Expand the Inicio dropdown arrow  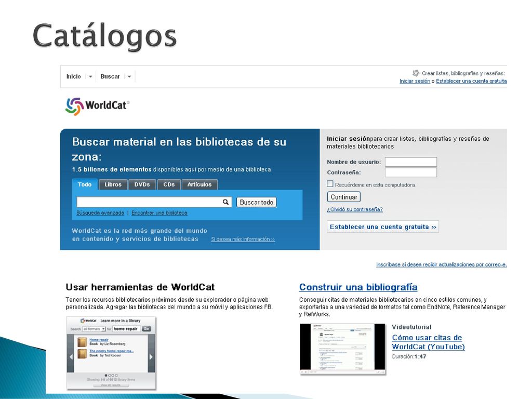(x=90, y=77)
